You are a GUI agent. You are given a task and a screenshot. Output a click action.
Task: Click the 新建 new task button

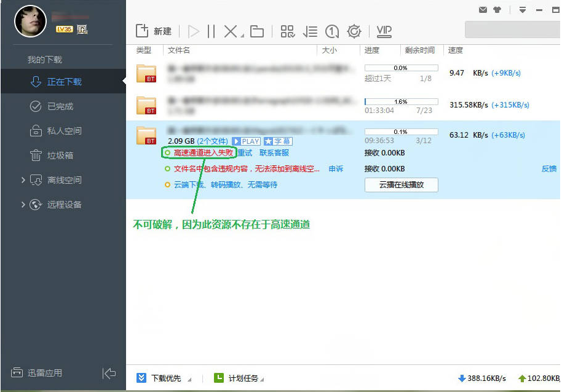click(153, 31)
